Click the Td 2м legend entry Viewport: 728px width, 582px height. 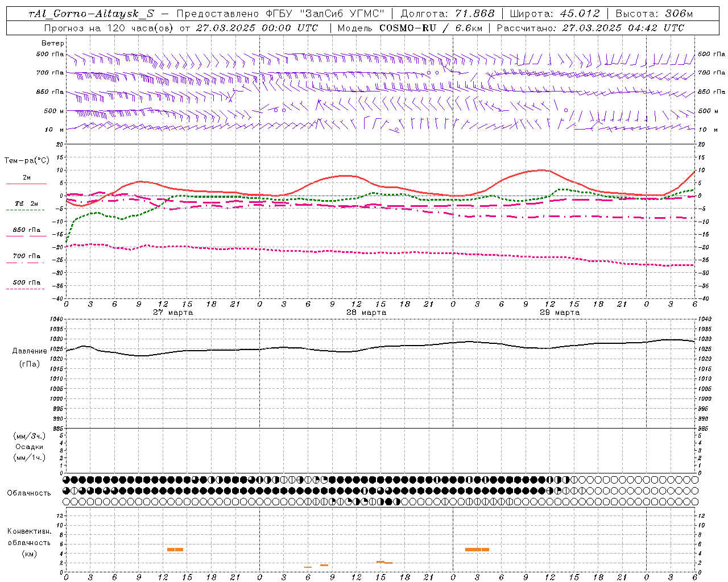click(x=27, y=203)
